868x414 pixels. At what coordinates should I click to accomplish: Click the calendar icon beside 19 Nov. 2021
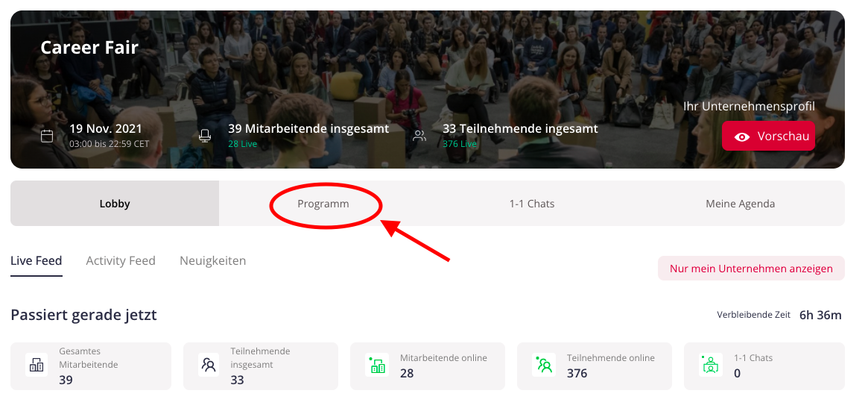47,136
